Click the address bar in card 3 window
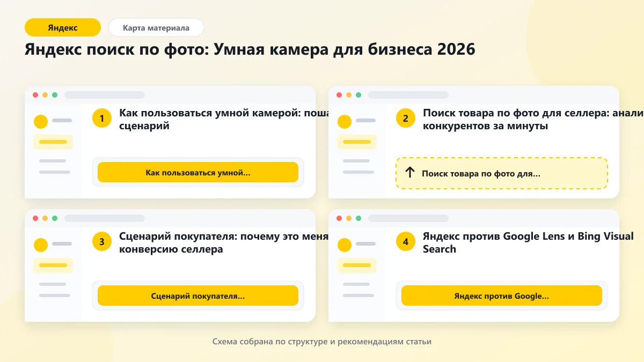 coord(105,218)
